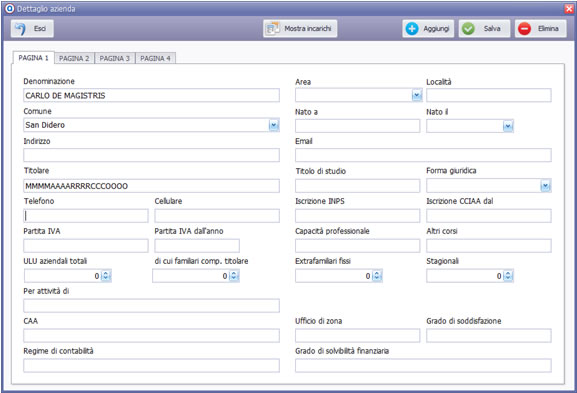577x393 pixels.
Task: Focus the Iscrizione INPS field
Action: pos(357,216)
